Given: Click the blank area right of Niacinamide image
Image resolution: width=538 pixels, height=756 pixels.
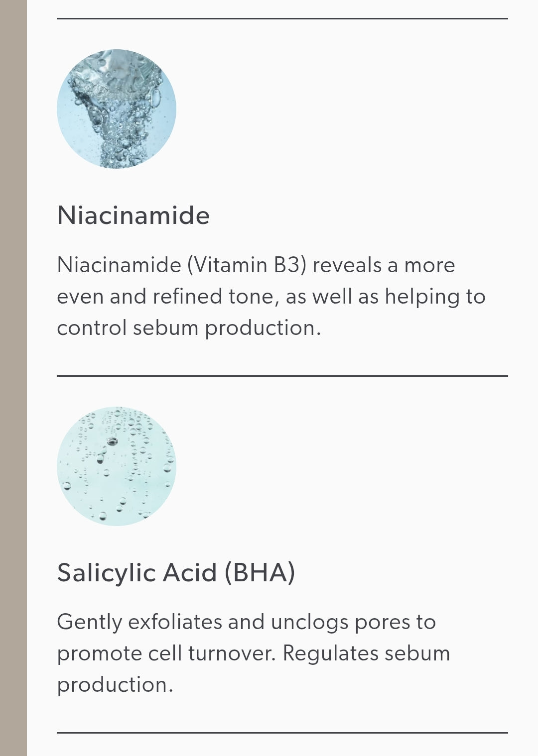Looking at the screenshot, I should tap(342, 109).
